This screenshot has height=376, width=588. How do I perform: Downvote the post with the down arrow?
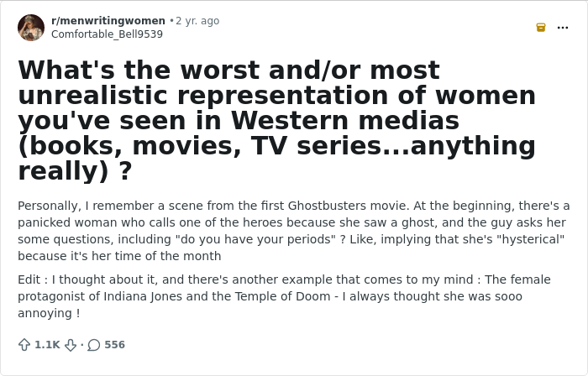pyautogui.click(x=71, y=345)
